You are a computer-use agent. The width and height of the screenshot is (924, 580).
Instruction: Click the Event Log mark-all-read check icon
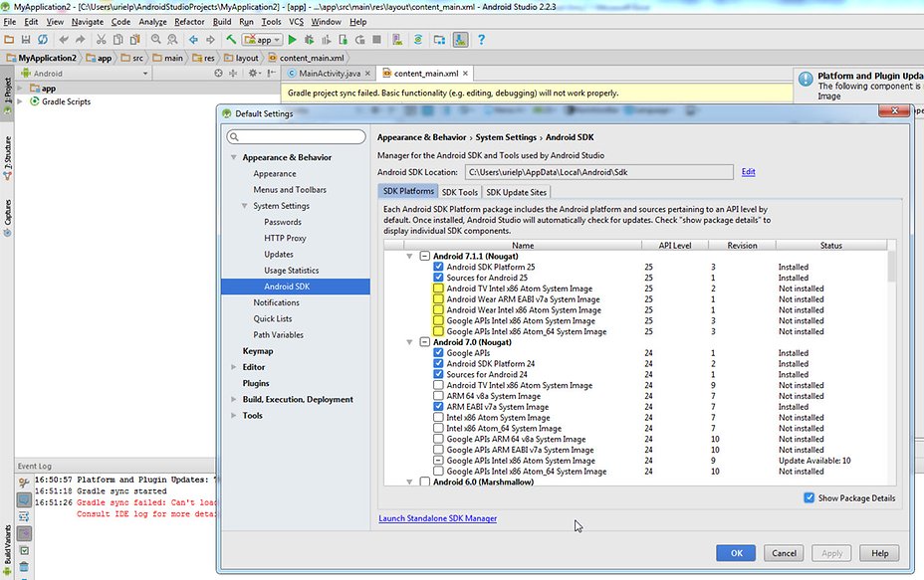pos(24,550)
